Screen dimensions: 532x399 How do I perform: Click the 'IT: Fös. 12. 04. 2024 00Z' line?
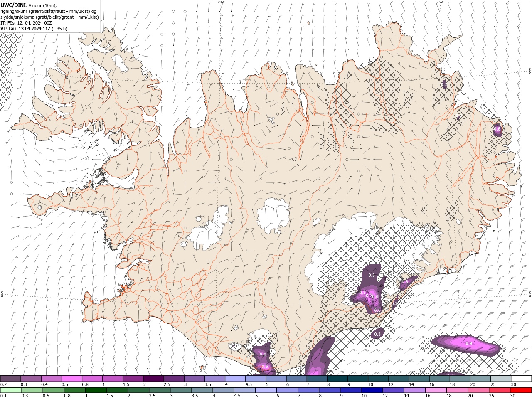26,23
